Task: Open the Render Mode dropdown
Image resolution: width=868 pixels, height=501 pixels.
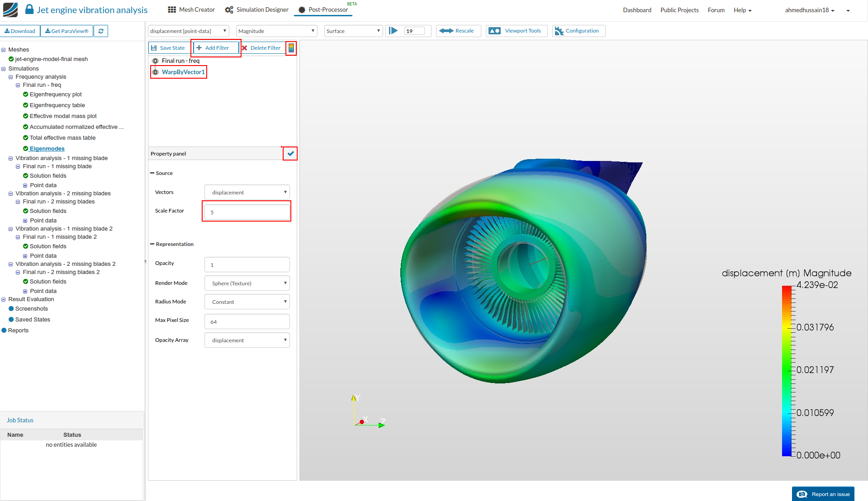Action: pos(247,284)
